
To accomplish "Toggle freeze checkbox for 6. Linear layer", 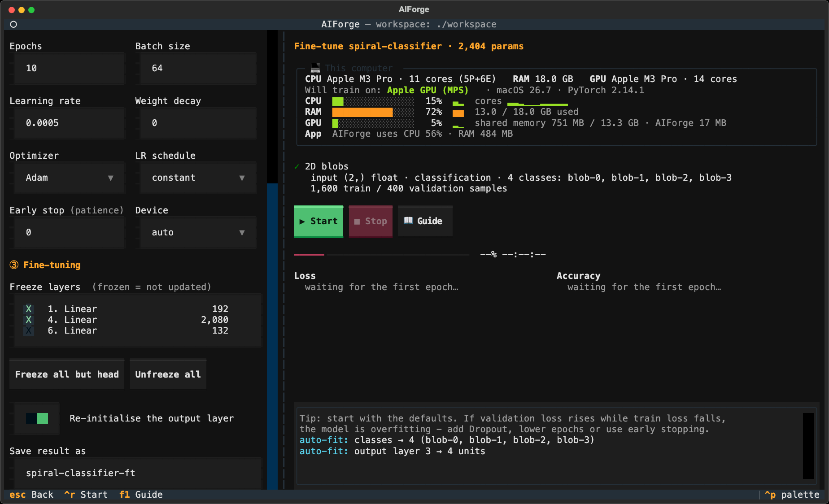I will (x=29, y=330).
